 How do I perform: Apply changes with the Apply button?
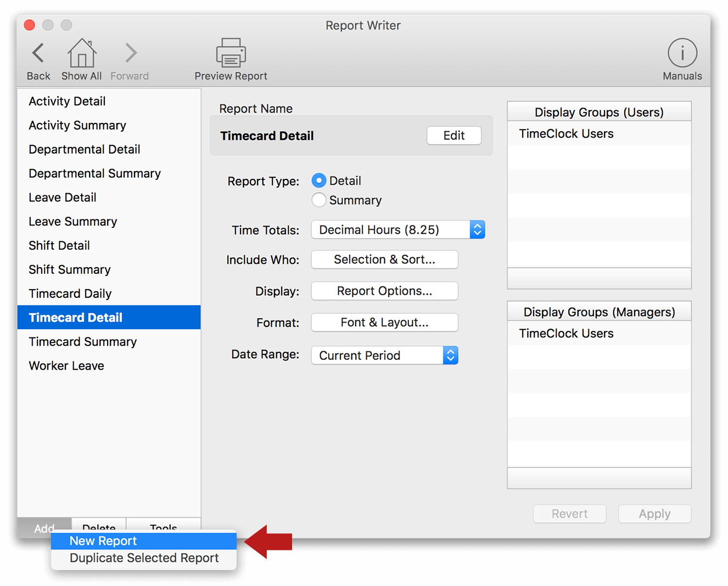click(x=654, y=514)
